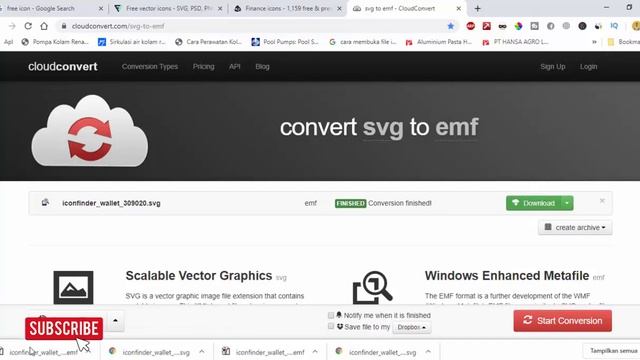
Task: Open the Pool Pumps bookmark
Action: [x=285, y=42]
